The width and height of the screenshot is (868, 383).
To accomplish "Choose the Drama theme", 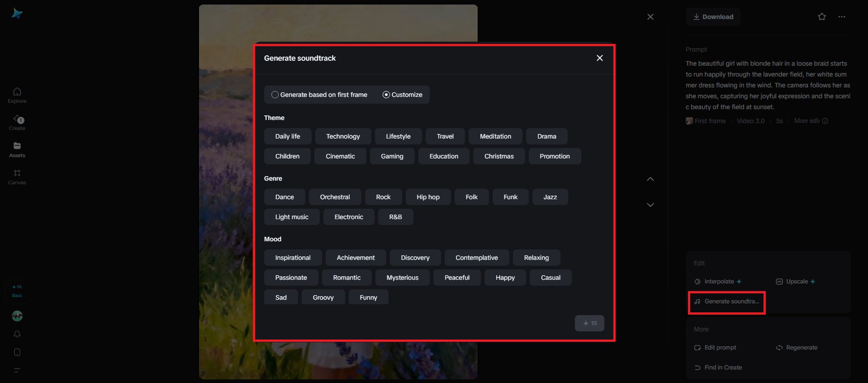I will click(x=547, y=136).
